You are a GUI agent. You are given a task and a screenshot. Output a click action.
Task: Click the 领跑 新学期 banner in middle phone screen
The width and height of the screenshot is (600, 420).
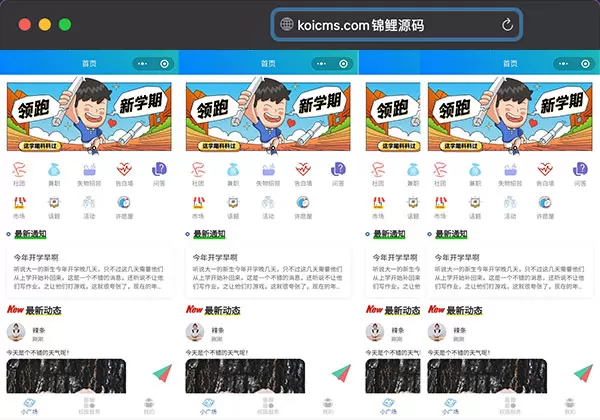268,116
